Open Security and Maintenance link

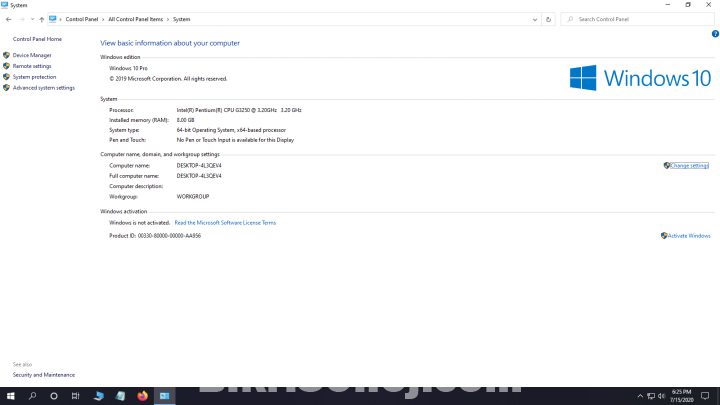coord(44,375)
